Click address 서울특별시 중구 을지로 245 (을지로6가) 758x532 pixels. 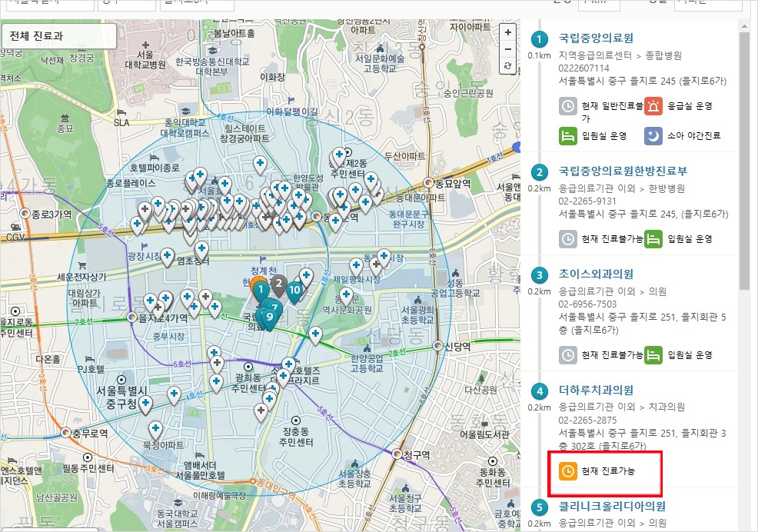[x=643, y=81]
